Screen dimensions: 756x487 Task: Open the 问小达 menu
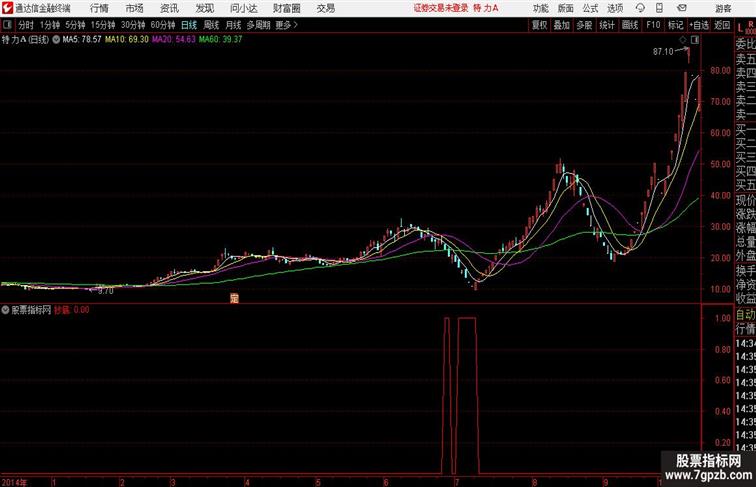[x=244, y=8]
